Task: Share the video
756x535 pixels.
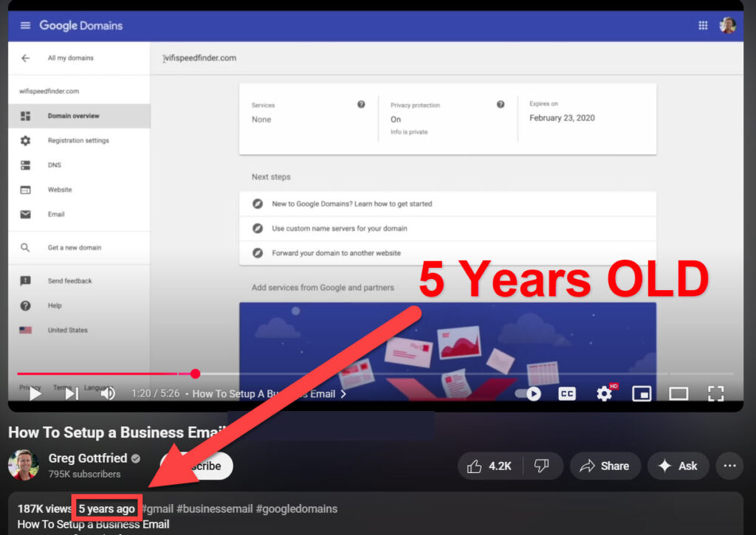Action: [605, 466]
